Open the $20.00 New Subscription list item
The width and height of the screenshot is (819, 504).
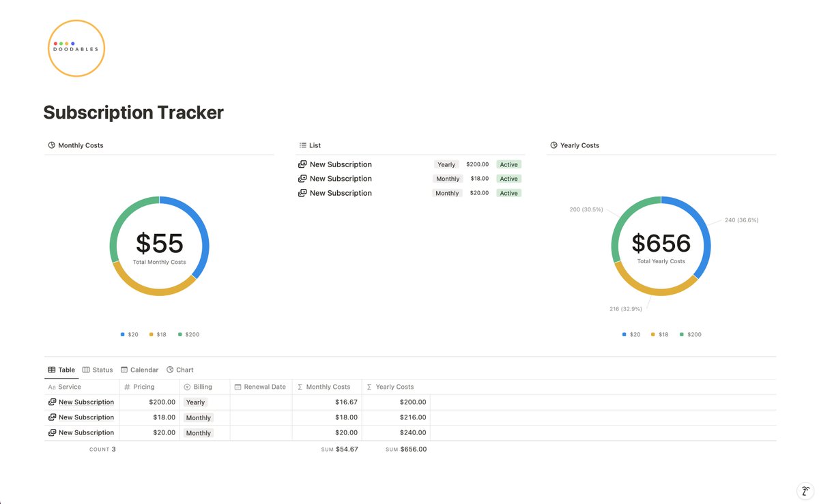341,193
